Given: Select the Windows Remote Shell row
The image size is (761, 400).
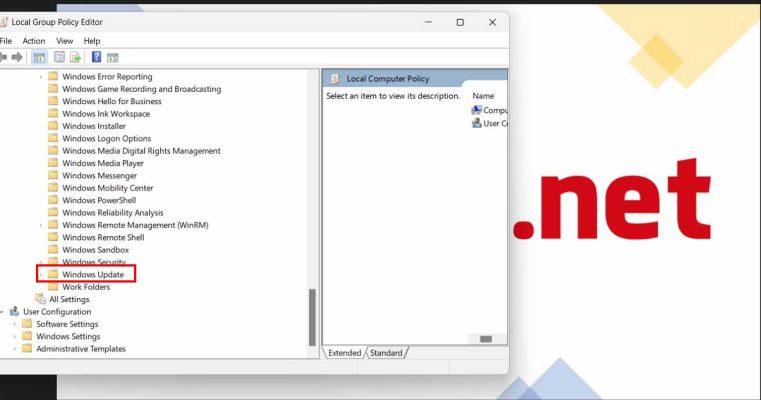Looking at the screenshot, I should coord(103,237).
